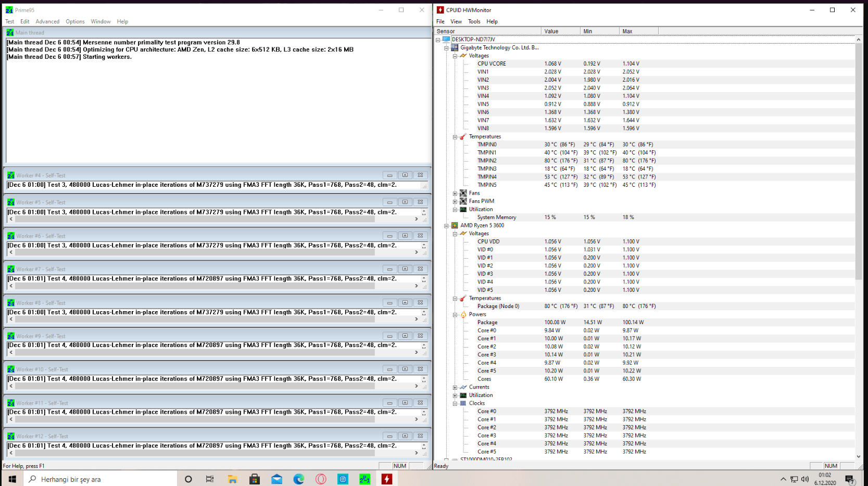Screen dimensions: 868x486
Task: Open the Window menu in Prime95
Action: (x=100, y=21)
